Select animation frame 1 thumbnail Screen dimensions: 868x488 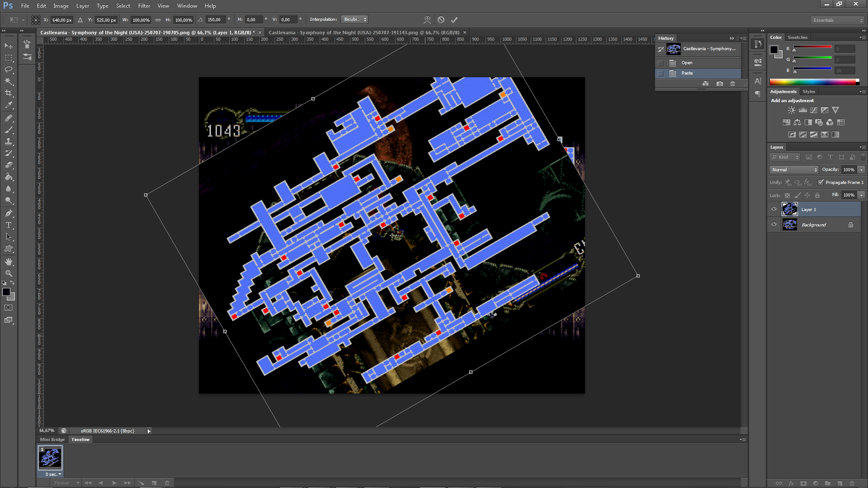click(50, 458)
